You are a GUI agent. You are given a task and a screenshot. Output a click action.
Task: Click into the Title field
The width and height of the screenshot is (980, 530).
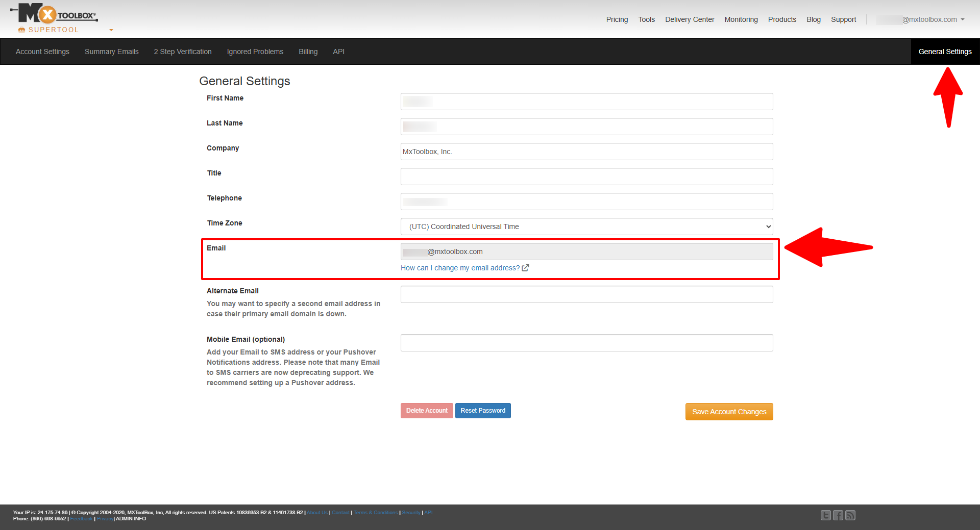[586, 176]
